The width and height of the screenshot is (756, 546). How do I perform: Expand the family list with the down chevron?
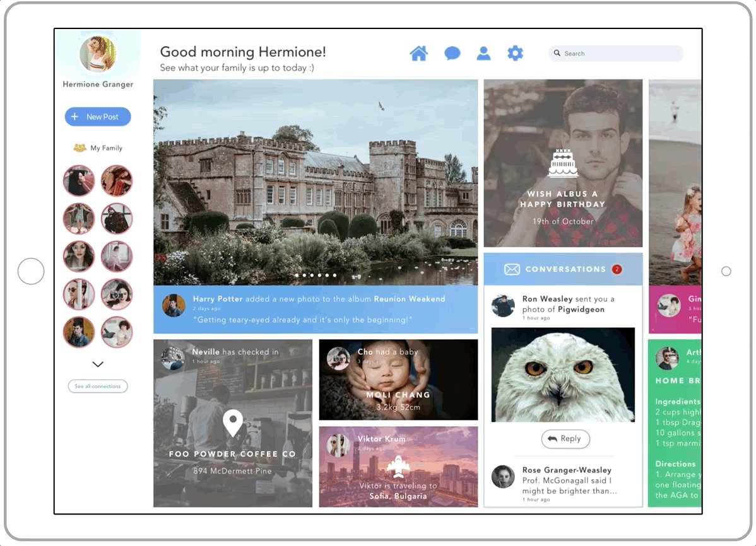point(98,364)
